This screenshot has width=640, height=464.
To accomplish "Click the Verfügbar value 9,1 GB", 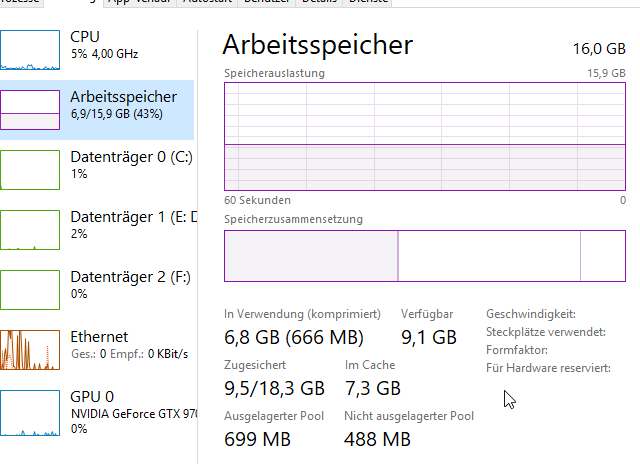I will point(429,337).
